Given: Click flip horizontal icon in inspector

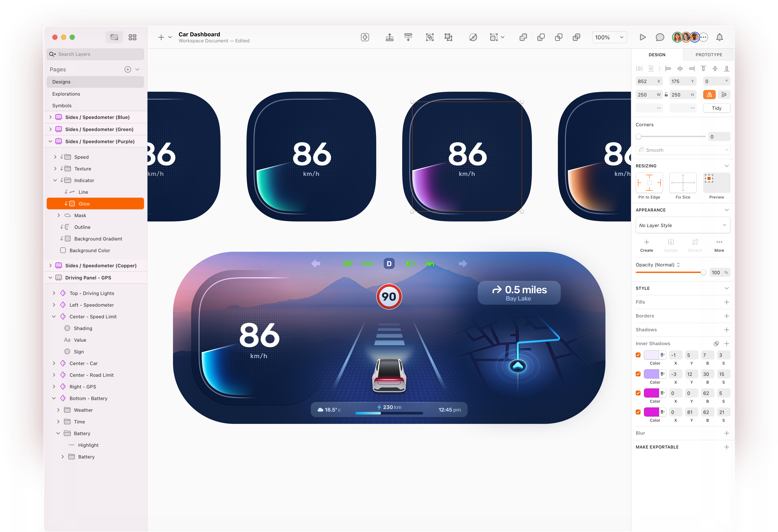Looking at the screenshot, I should (x=709, y=95).
